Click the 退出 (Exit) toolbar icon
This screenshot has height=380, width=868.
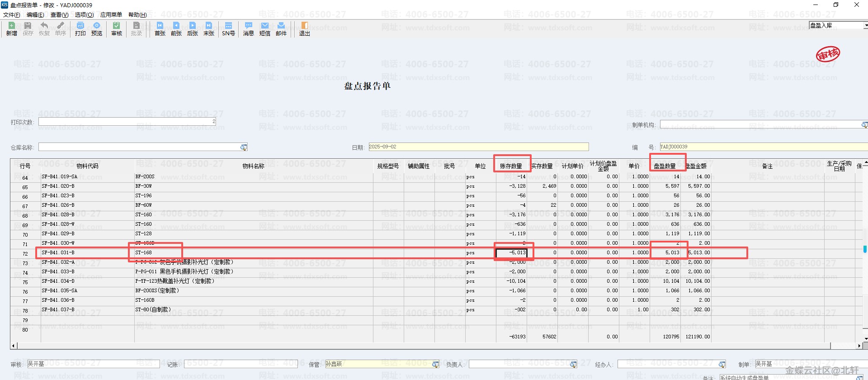click(x=305, y=28)
